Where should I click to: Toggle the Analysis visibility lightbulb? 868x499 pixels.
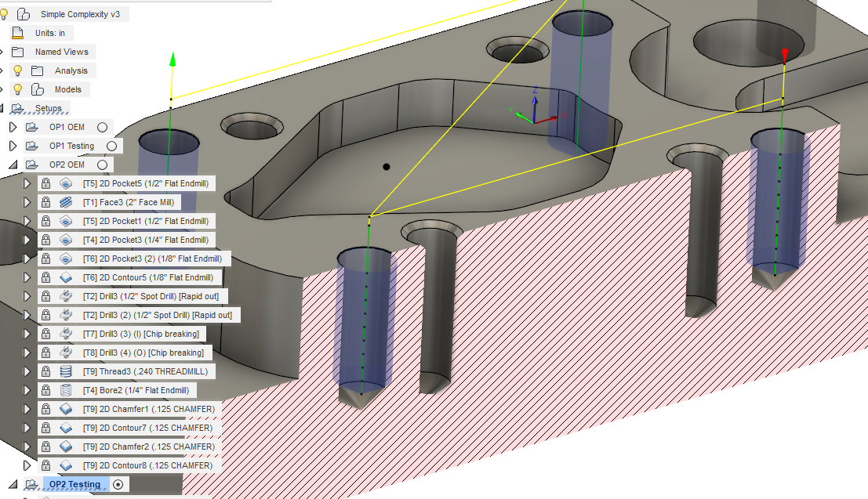coord(18,71)
